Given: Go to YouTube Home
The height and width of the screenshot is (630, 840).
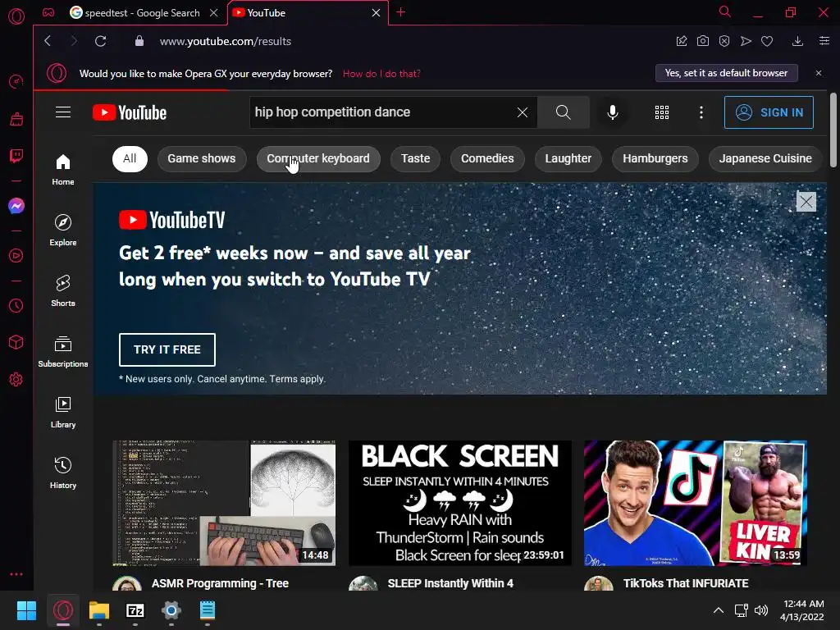Looking at the screenshot, I should point(63,169).
